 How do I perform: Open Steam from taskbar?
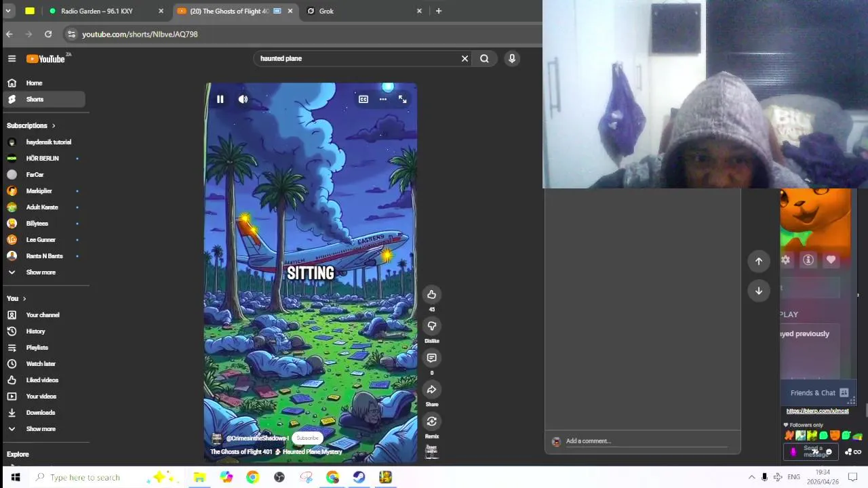[x=359, y=477]
